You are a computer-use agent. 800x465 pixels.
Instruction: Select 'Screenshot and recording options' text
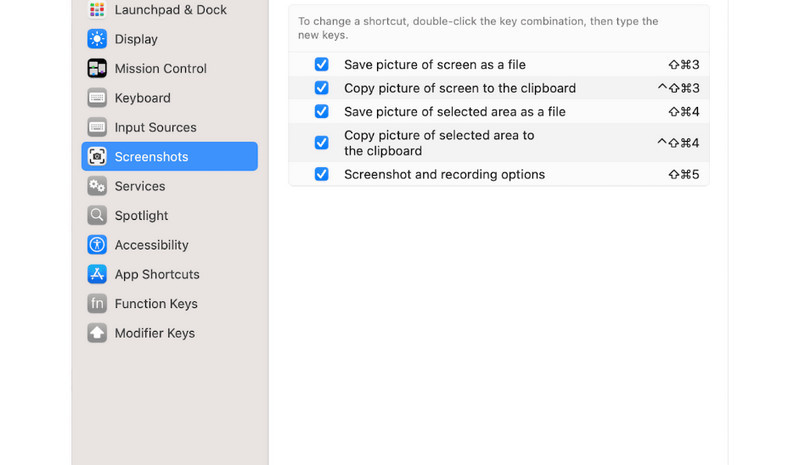pyautogui.click(x=444, y=174)
